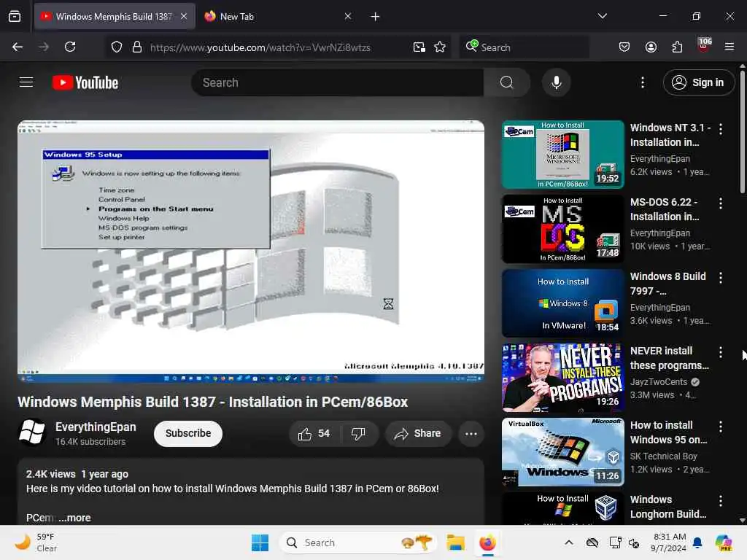Screen dimensions: 747x560
Task: Open options for MS-DOS 6.22 video
Action: (720, 203)
